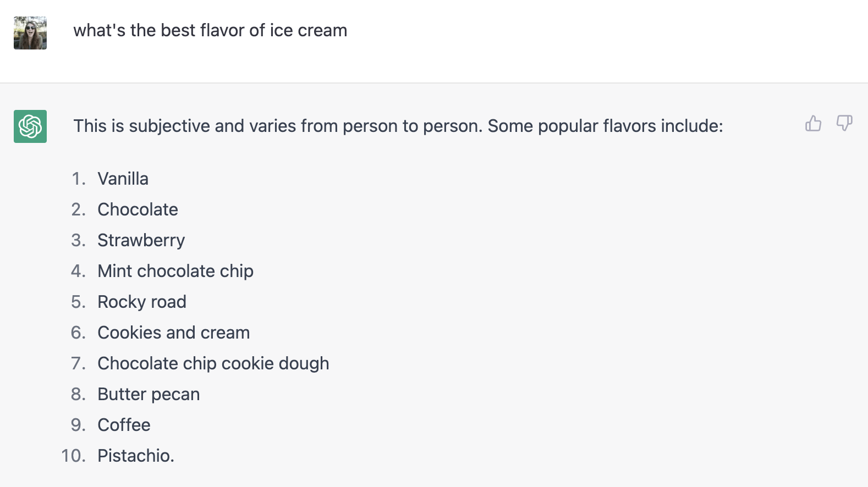Select the Chocolate flavor entry

(x=138, y=209)
